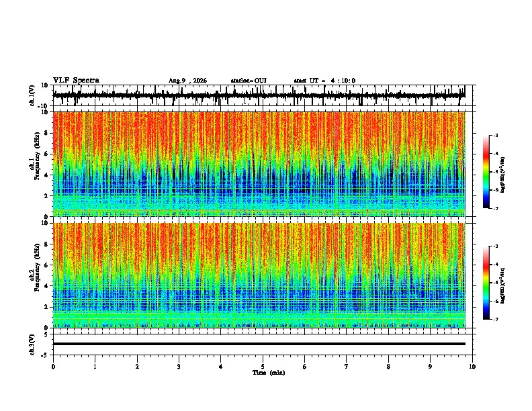532x411 pixels.
Task: Click the 'ch.1(V)' waveform axis label
Action: pyautogui.click(x=32, y=95)
